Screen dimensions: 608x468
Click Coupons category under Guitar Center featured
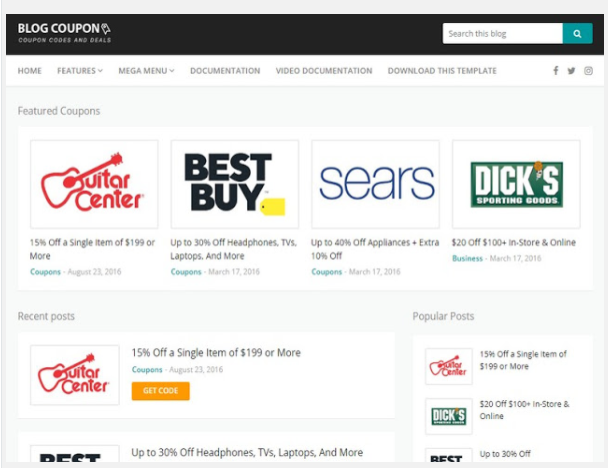click(45, 272)
